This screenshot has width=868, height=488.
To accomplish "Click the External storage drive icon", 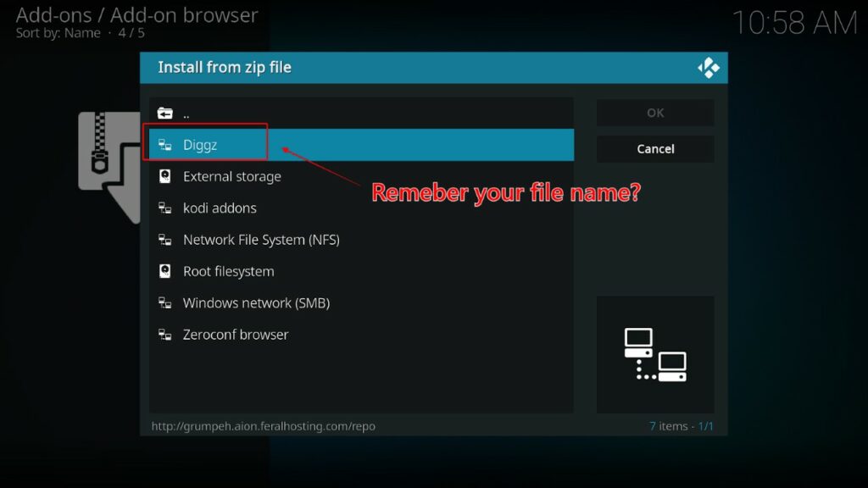I will click(165, 176).
